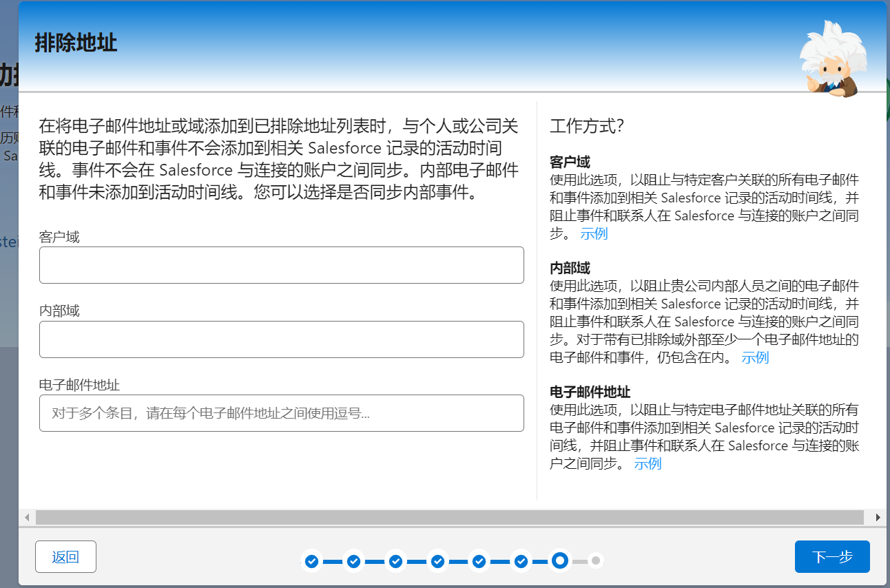The height and width of the screenshot is (588, 890).
Task: Open the 示例 link for 电子邮件地址
Action: 648,463
